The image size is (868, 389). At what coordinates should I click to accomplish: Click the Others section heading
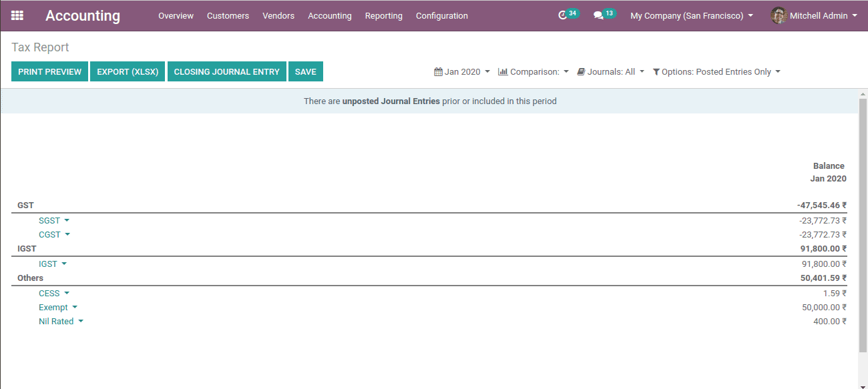click(30, 278)
